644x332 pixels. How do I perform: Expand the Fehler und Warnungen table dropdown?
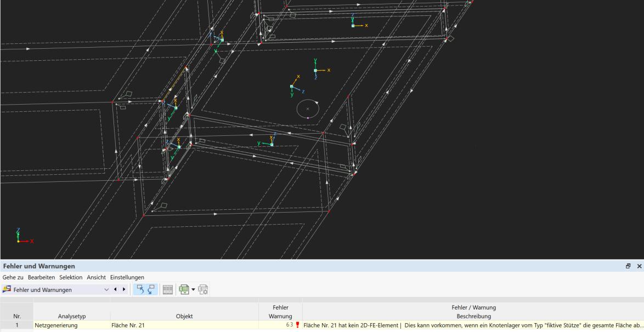tap(106, 290)
